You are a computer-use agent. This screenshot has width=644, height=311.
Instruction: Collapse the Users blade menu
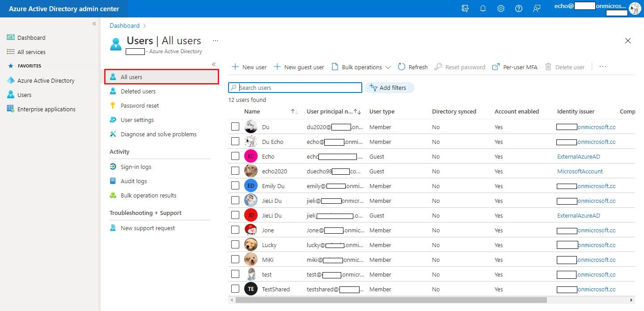[x=214, y=64]
